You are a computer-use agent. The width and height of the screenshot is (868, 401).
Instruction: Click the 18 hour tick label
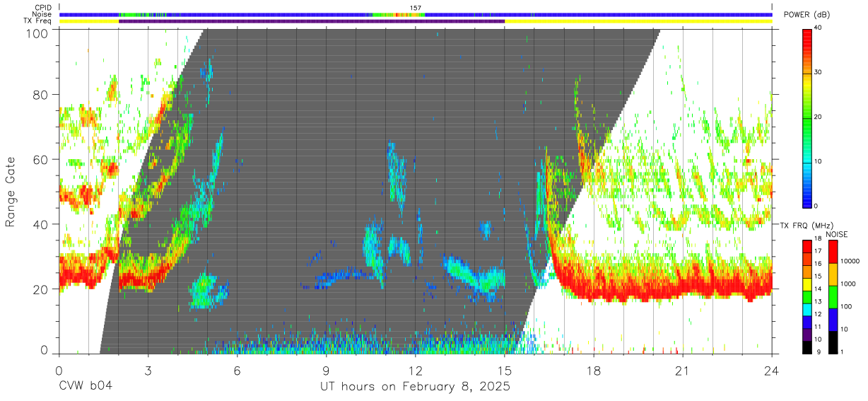(594, 371)
